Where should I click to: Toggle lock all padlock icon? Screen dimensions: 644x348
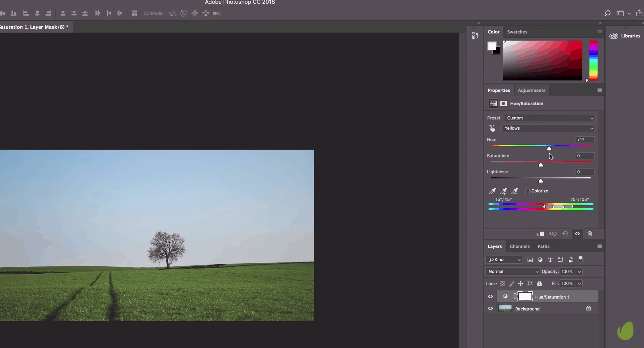click(539, 284)
